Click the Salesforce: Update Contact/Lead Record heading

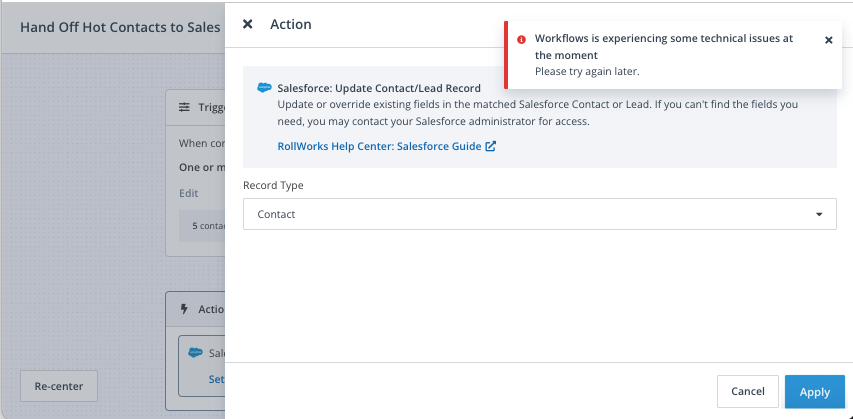click(379, 88)
